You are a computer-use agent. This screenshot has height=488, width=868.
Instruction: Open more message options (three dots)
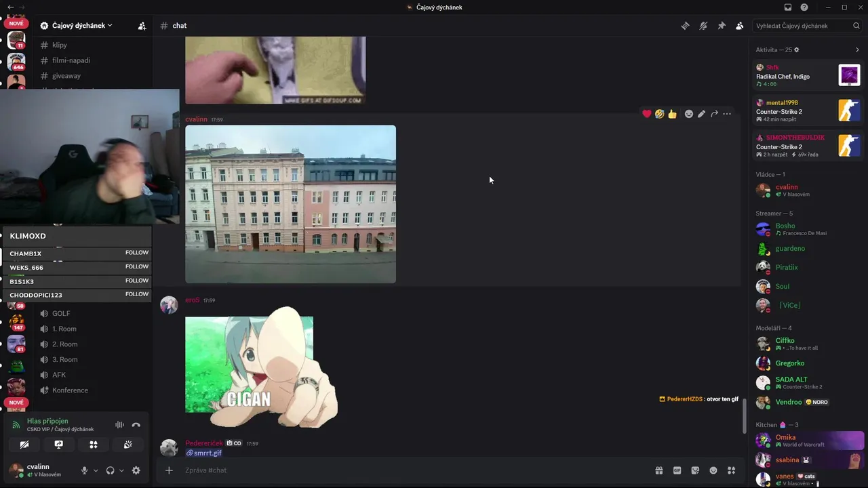(x=727, y=114)
